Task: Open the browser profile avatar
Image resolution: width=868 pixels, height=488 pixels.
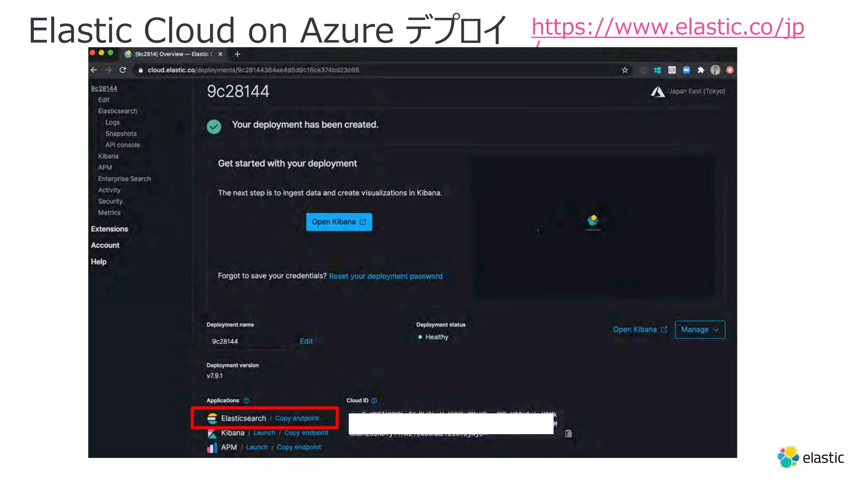Action: [715, 70]
